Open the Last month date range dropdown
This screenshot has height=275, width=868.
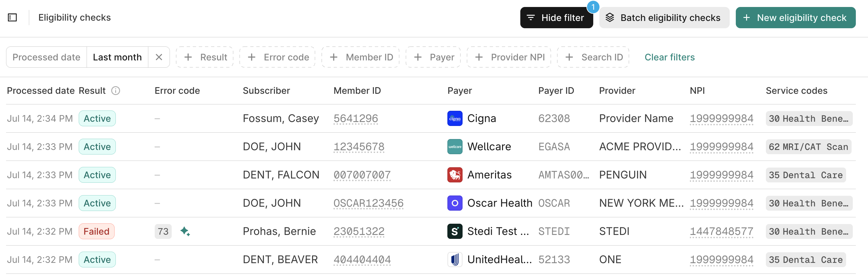pos(117,57)
